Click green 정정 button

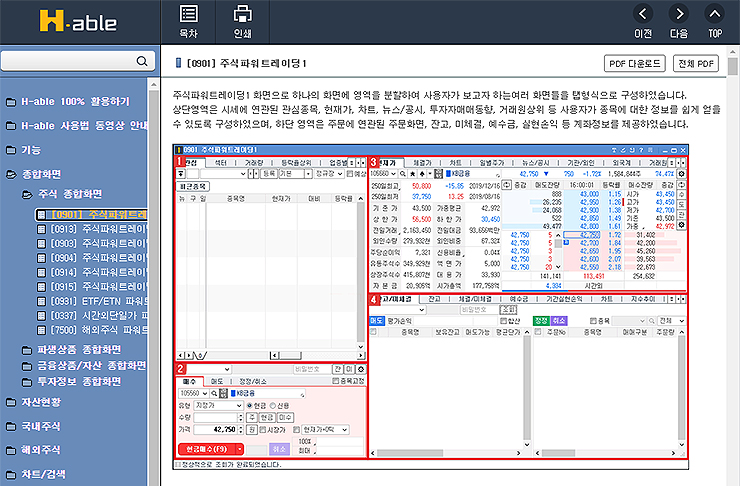coord(540,321)
